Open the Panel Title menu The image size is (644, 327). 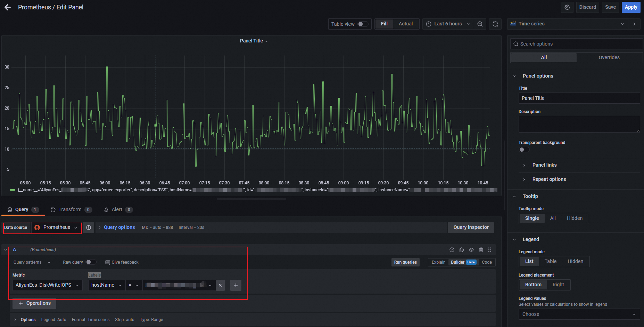[254, 41]
